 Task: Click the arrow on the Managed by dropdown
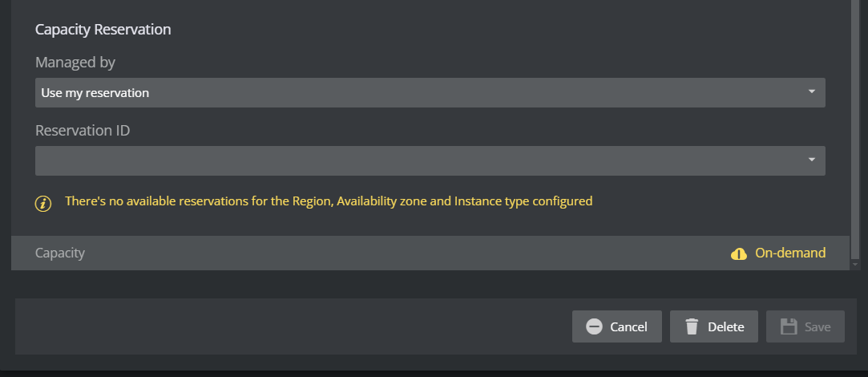(x=811, y=92)
